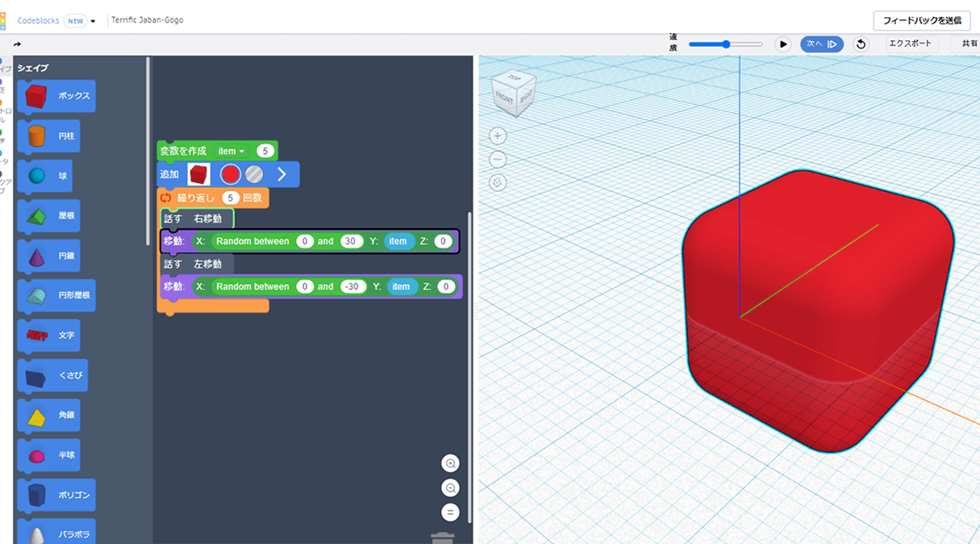Click the equals reset-zoom button in workspace
Screen dimensions: 980x544
click(450, 512)
